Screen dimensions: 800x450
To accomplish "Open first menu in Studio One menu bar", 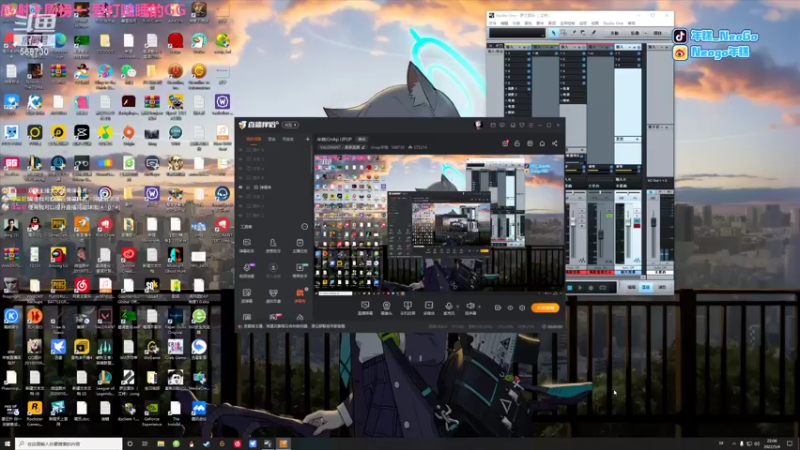I will (x=493, y=23).
